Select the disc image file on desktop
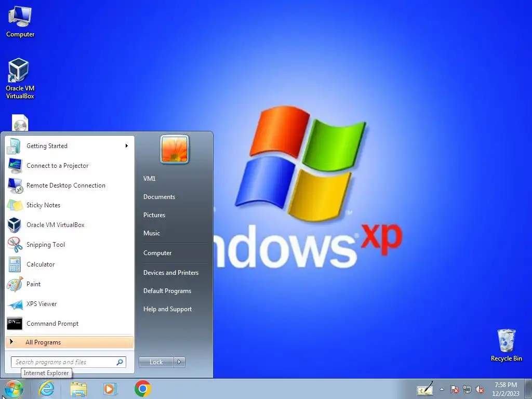 (20, 123)
